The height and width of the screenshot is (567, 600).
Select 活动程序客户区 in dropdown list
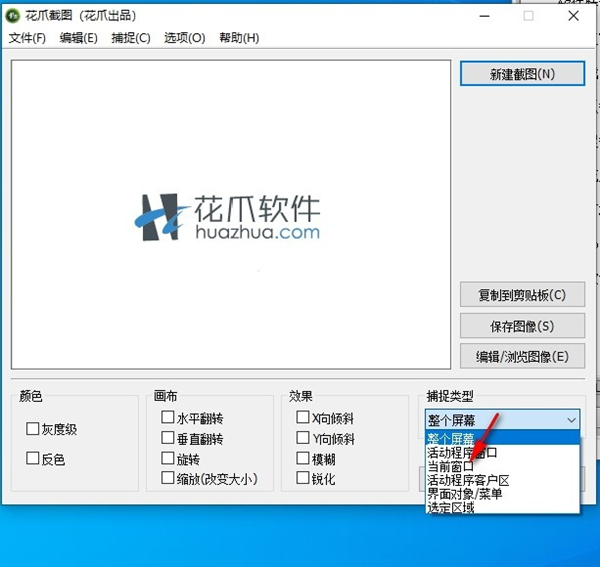(503, 480)
